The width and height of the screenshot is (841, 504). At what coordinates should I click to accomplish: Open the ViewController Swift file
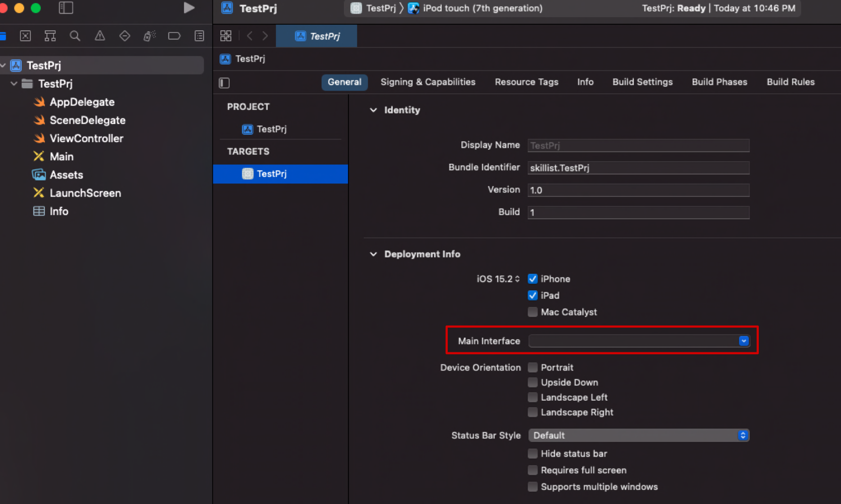[78, 139]
